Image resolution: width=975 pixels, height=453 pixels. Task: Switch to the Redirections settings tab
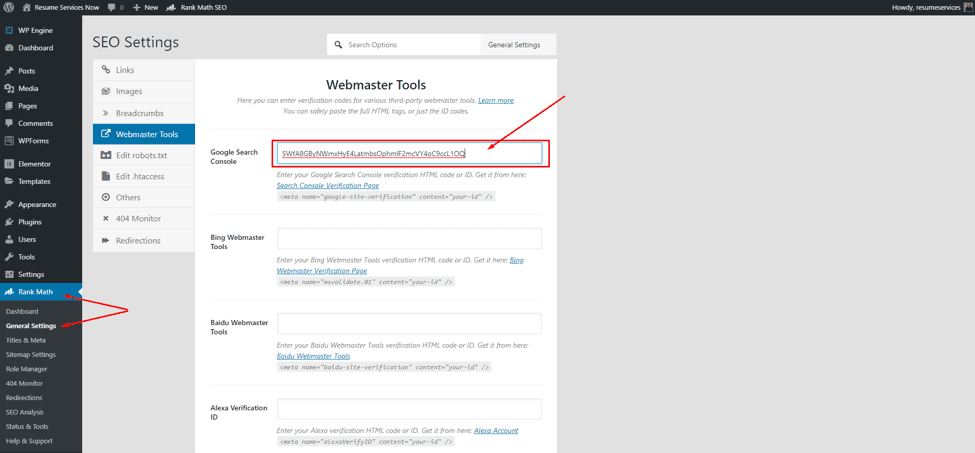point(144,240)
